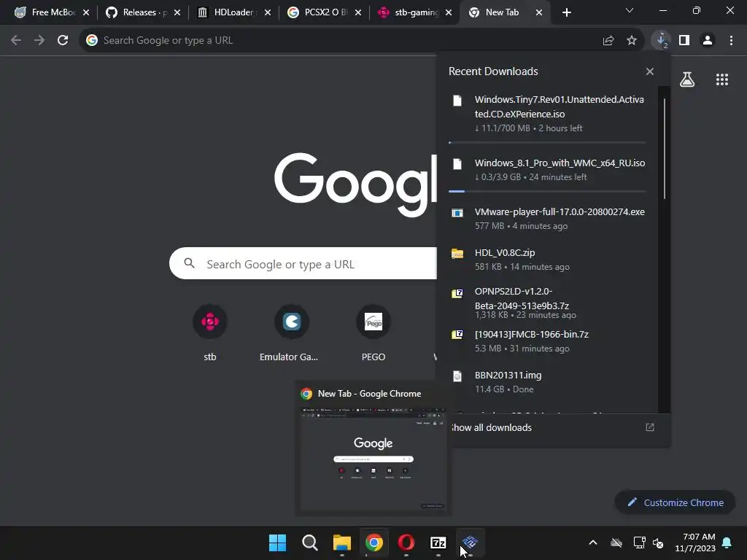Bookmark this tab with the star icon

click(x=632, y=41)
